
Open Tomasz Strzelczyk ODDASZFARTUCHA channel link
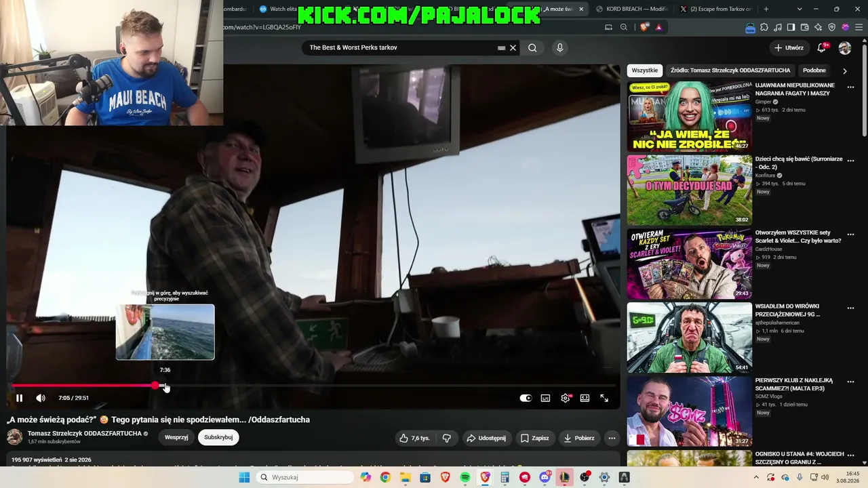[x=85, y=433]
